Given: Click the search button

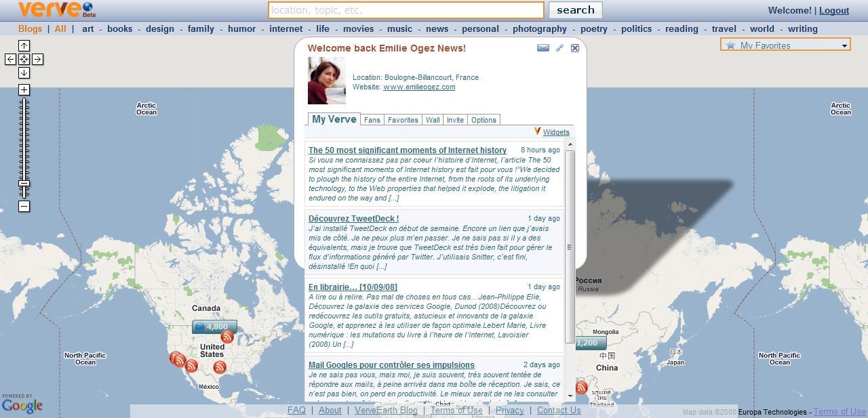Looking at the screenshot, I should coord(575,10).
